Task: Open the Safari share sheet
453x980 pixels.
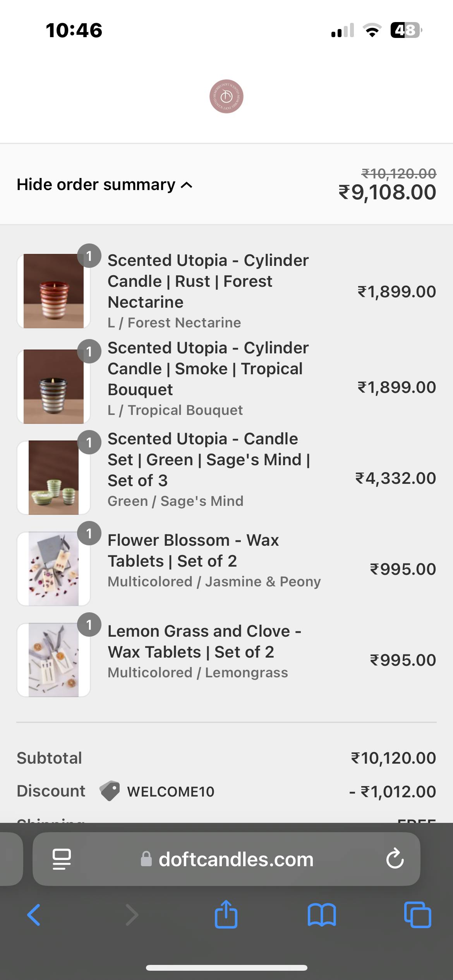Action: coord(226,914)
